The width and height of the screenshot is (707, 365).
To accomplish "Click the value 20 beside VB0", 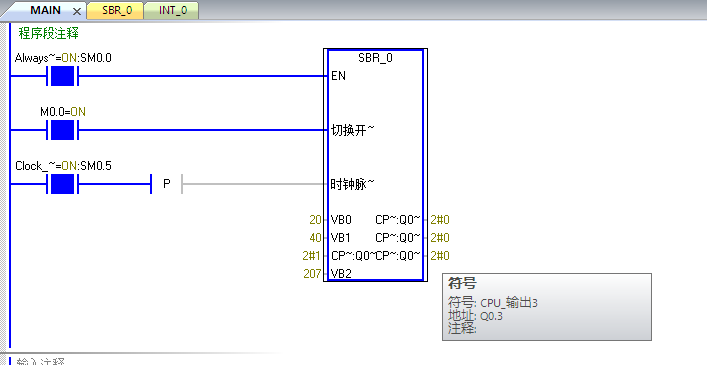I will (315, 220).
